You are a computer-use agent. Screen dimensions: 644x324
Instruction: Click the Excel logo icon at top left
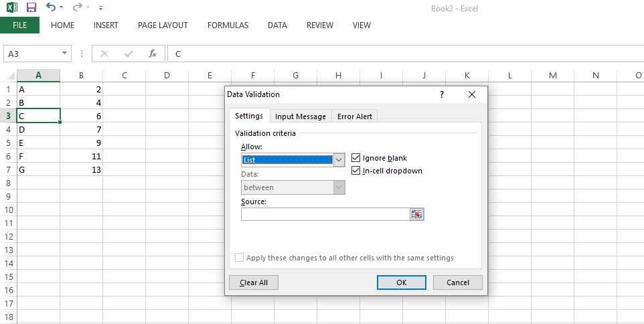pyautogui.click(x=12, y=7)
